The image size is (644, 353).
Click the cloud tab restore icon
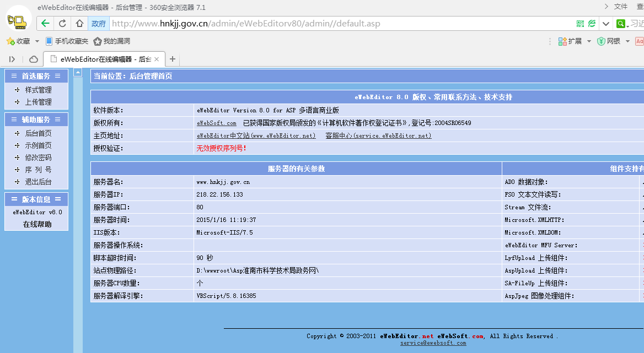34,59
